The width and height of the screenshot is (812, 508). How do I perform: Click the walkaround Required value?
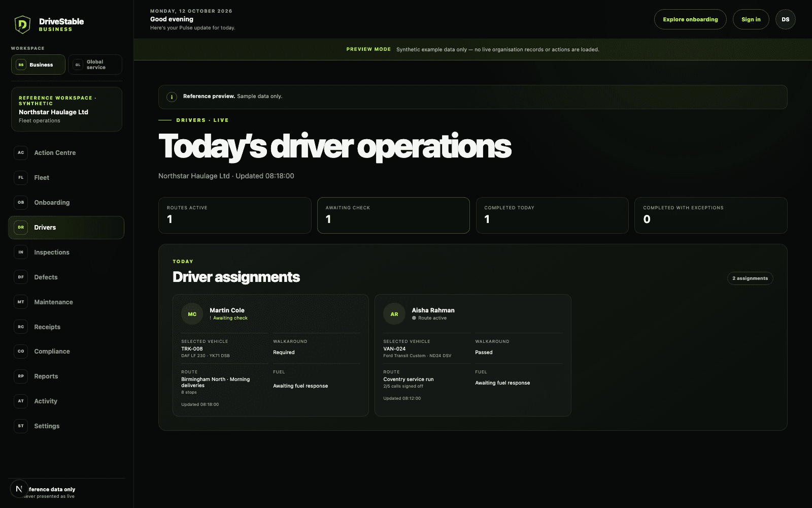[284, 353]
